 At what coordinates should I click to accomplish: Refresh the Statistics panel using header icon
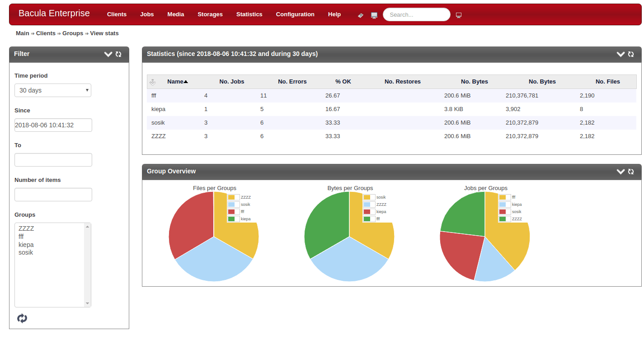coord(631,54)
